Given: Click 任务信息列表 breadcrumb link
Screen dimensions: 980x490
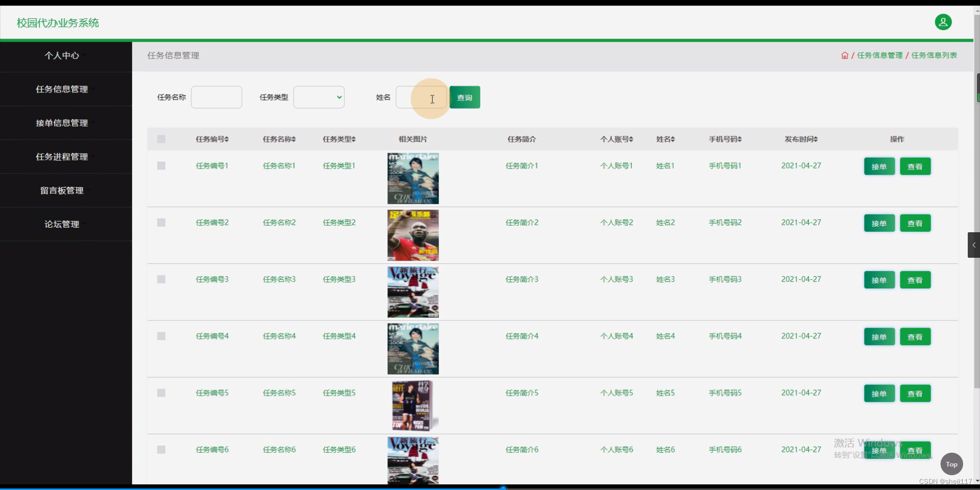Looking at the screenshot, I should coord(934,55).
